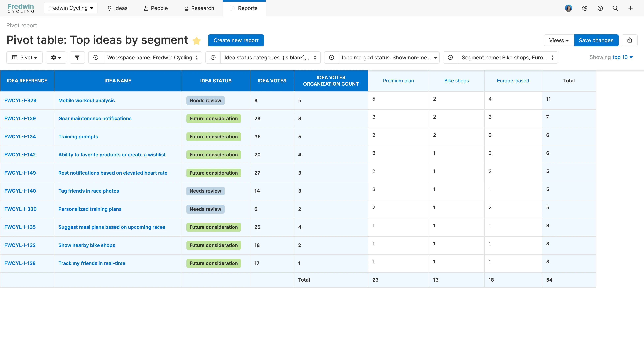Remove the Segment name filter

click(450, 58)
